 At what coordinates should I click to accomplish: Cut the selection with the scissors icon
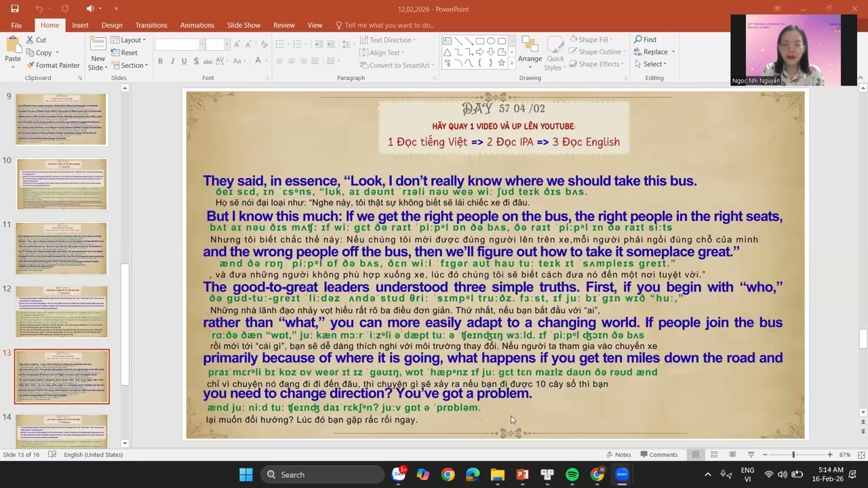pos(37,40)
